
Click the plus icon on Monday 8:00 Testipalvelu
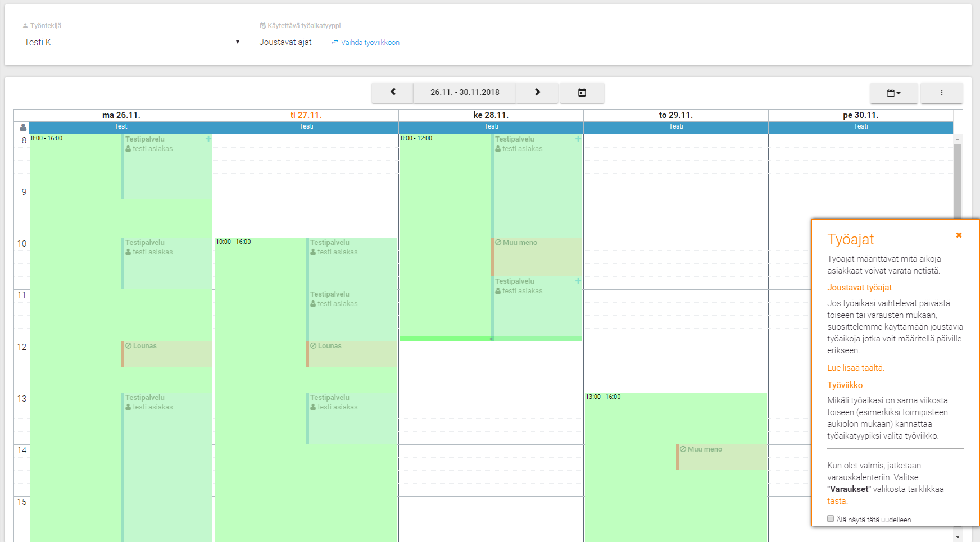tap(208, 139)
